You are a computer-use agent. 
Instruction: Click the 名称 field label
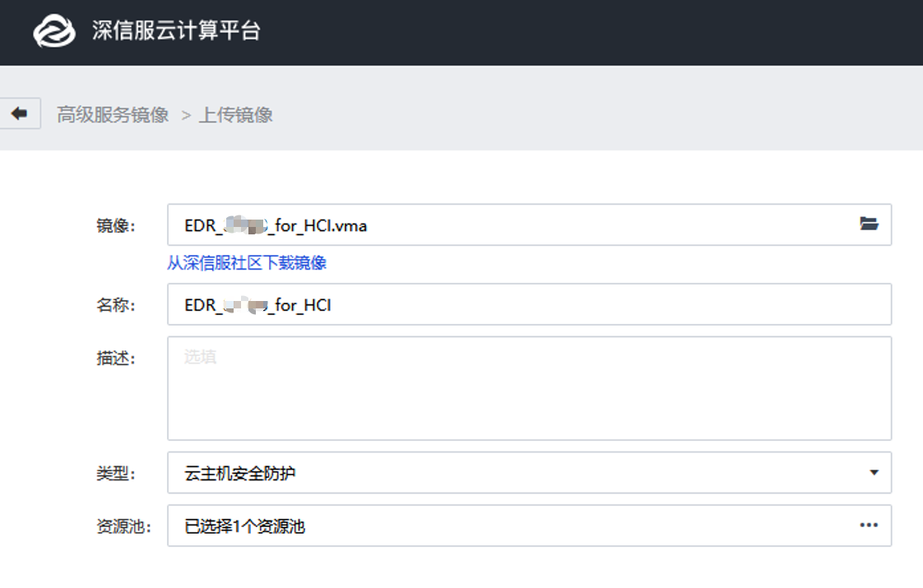pyautogui.click(x=115, y=305)
